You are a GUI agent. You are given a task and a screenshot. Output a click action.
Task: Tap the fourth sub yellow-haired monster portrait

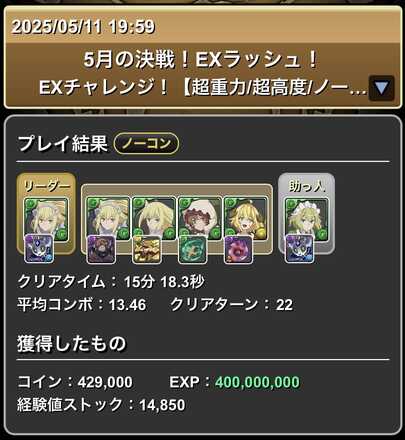click(x=246, y=218)
